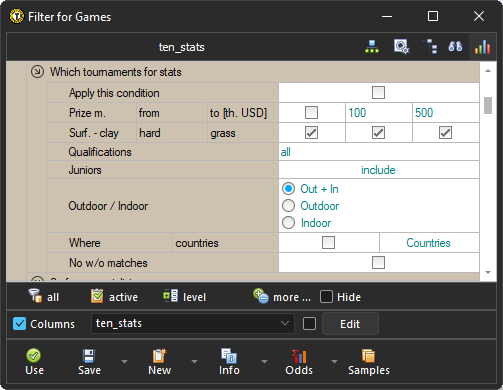503x390 pixels.
Task: Click the binoculars icon
Action: [455, 47]
